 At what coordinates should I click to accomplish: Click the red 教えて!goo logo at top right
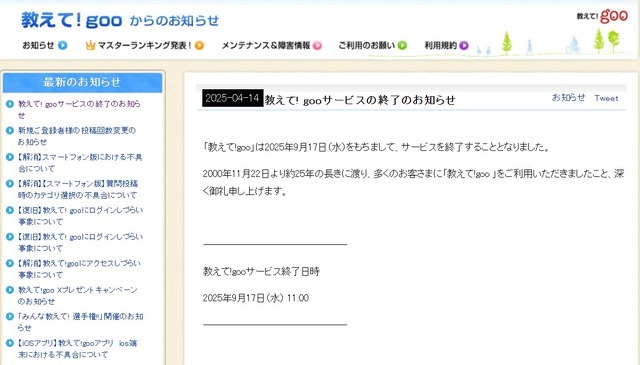point(602,16)
